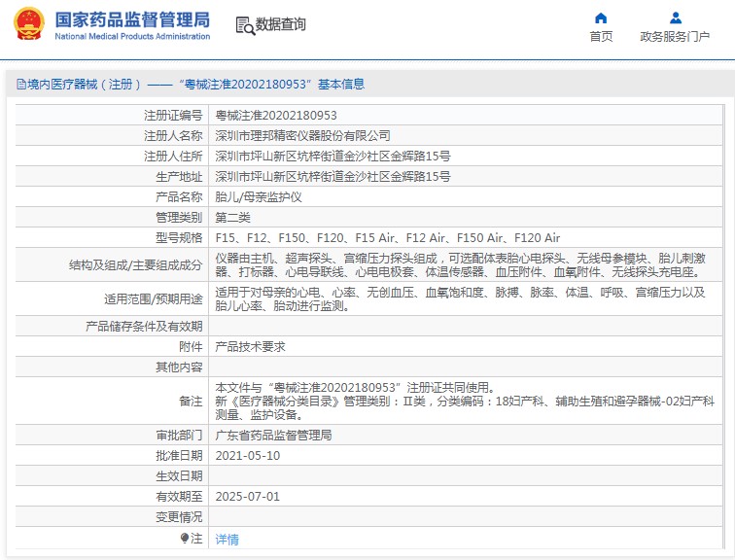735x560 pixels.
Task: Go to 首页 text link
Action: (601, 37)
